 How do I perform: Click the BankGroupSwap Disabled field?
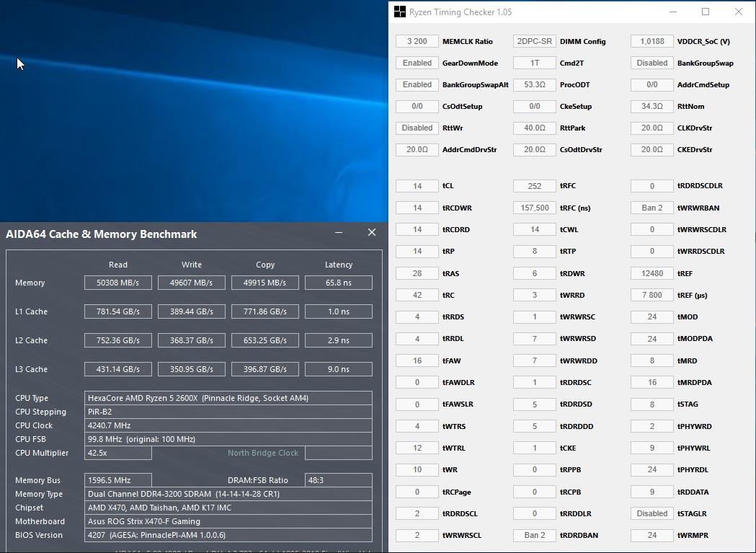[x=652, y=63]
